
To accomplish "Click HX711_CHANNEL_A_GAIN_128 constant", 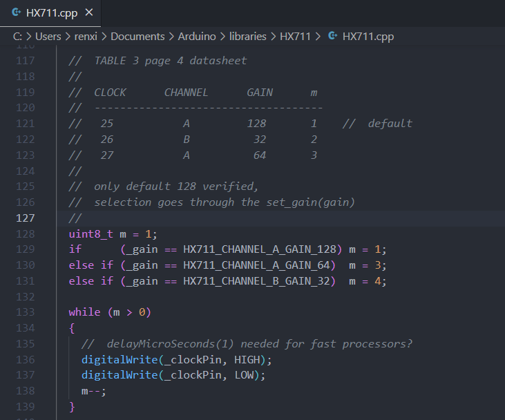I will [260, 249].
